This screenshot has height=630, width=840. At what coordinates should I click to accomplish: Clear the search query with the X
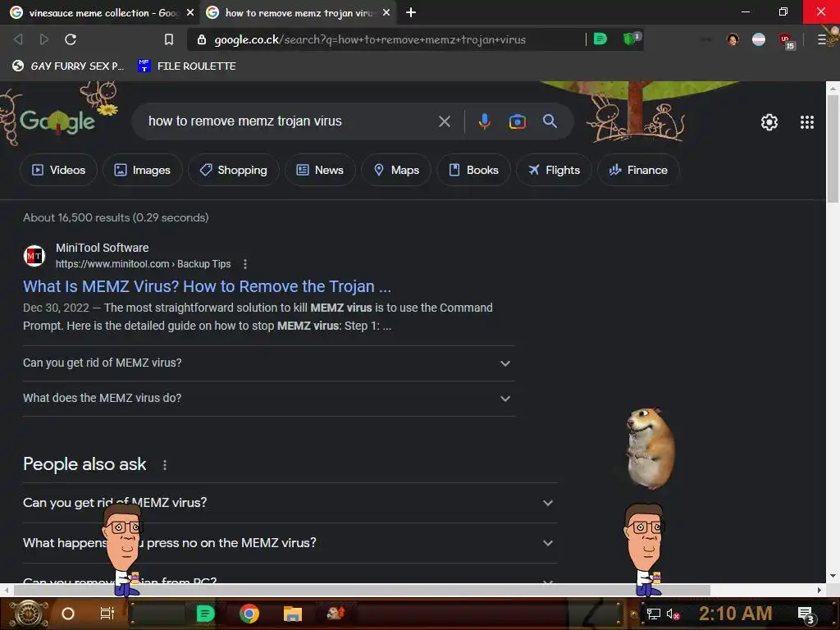[x=444, y=121]
